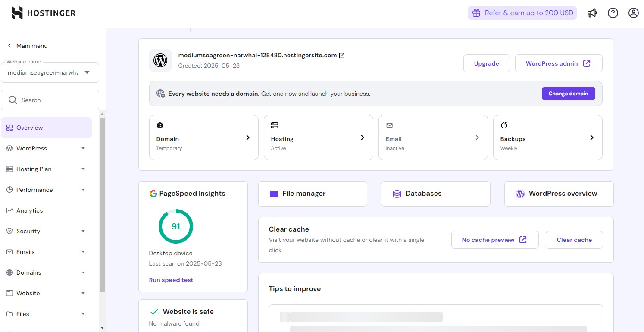Click the No malware found text
This screenshot has height=332, width=644.
(174, 323)
